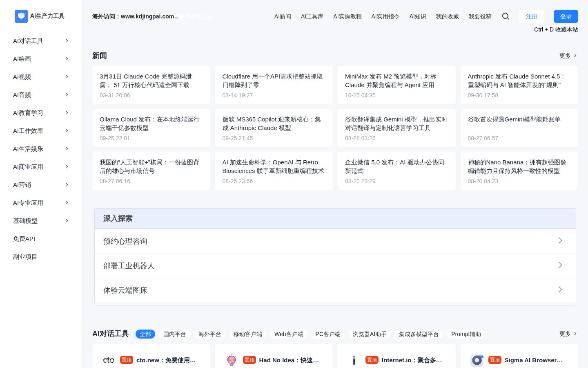Image resolution: width=588 pixels, height=368 pixels.
Task: Expand the AI对话工具 sidebar category
Action: (x=41, y=41)
